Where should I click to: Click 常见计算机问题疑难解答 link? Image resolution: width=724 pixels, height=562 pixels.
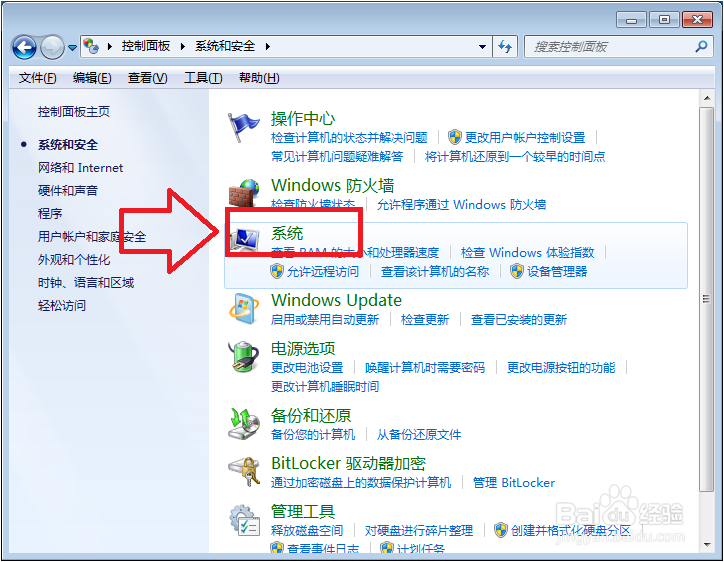pos(337,157)
